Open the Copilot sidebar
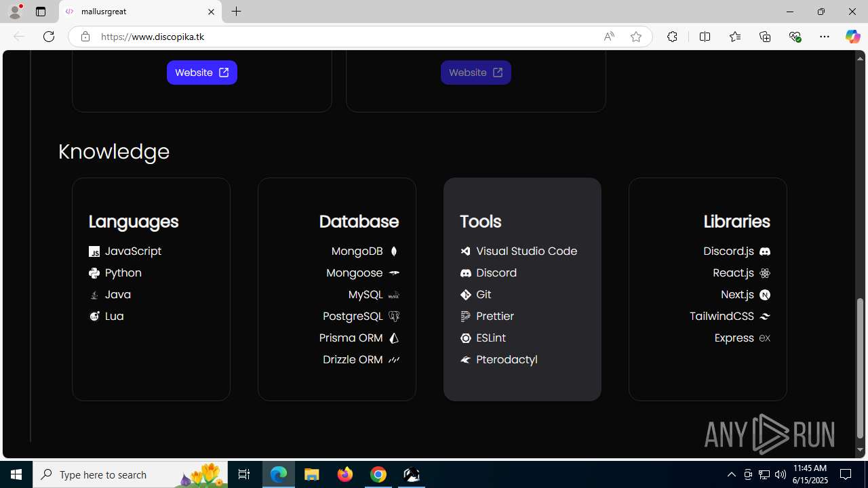 tap(852, 37)
